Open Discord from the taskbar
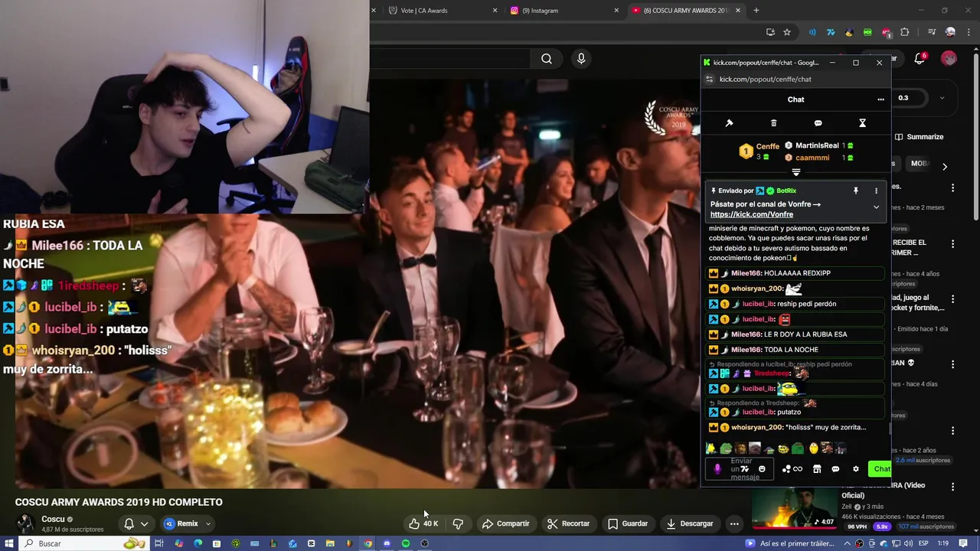This screenshot has height=551, width=980. click(387, 543)
